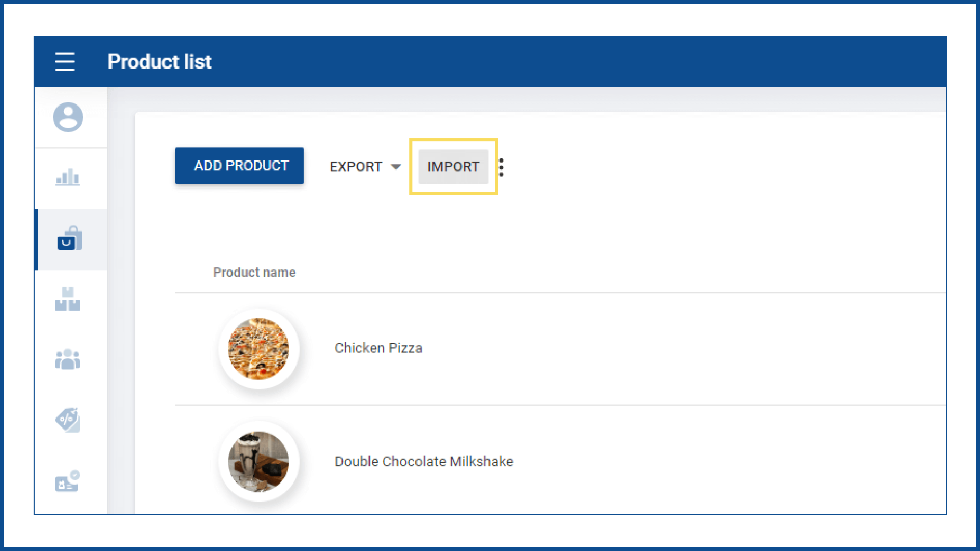The height and width of the screenshot is (551, 980).
Task: Click the EXPORT label text
Action: click(x=356, y=167)
